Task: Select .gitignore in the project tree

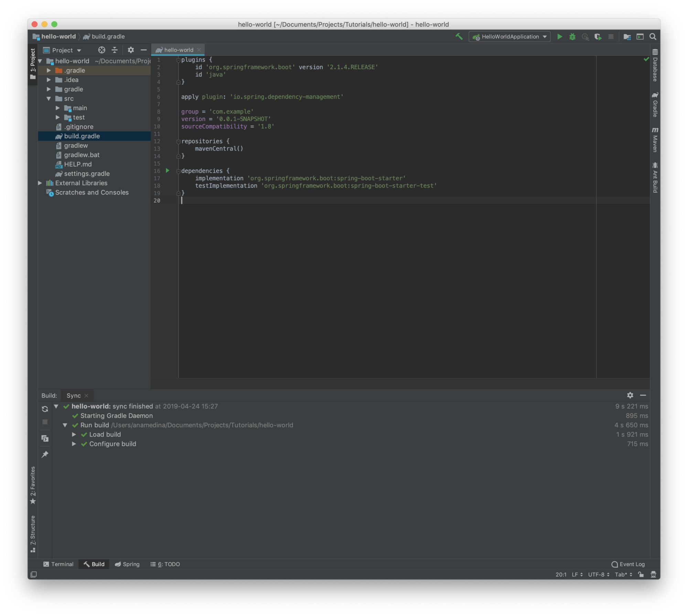Action: (x=94, y=127)
